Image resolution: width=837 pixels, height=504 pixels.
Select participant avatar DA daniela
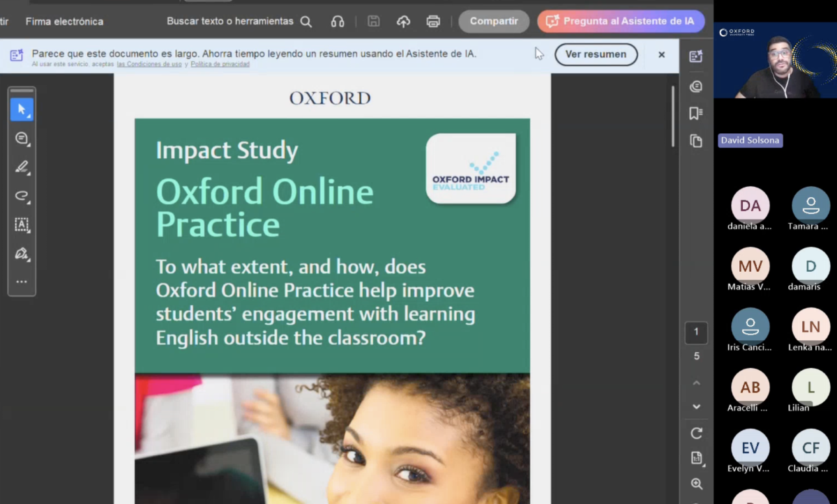751,206
